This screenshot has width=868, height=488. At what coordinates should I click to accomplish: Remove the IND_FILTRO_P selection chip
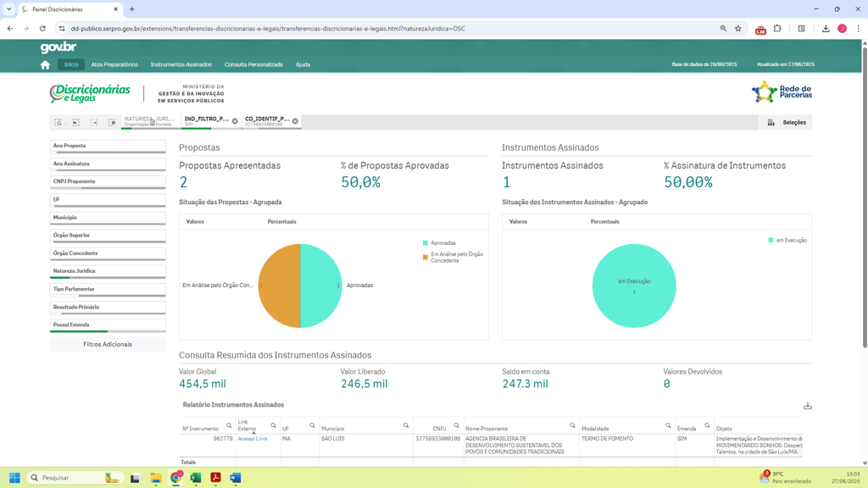pyautogui.click(x=235, y=121)
